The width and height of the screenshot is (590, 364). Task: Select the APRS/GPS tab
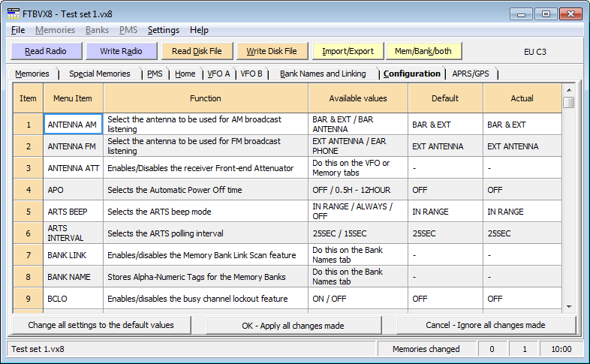click(x=471, y=74)
